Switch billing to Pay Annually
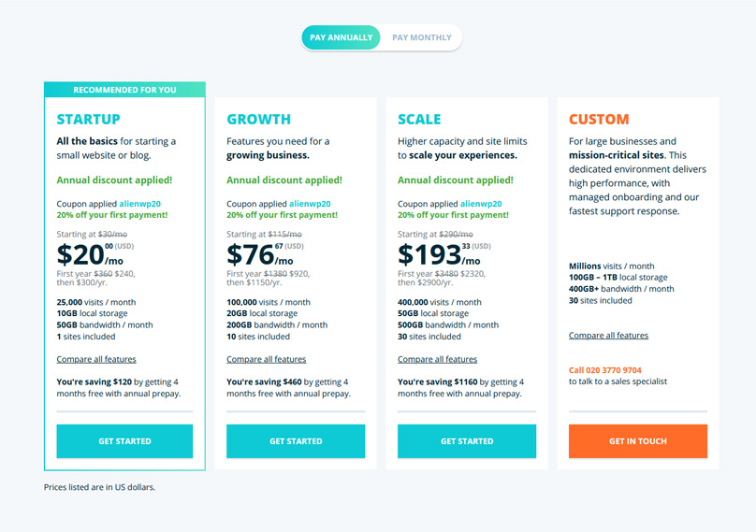Screen dimensions: 756x532 (x=342, y=37)
